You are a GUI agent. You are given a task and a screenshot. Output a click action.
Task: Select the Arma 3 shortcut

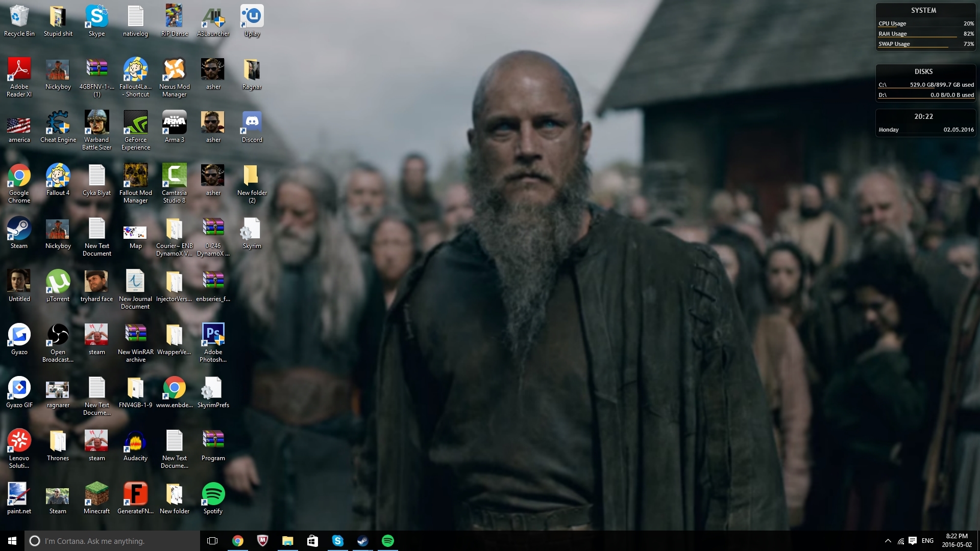pos(174,128)
